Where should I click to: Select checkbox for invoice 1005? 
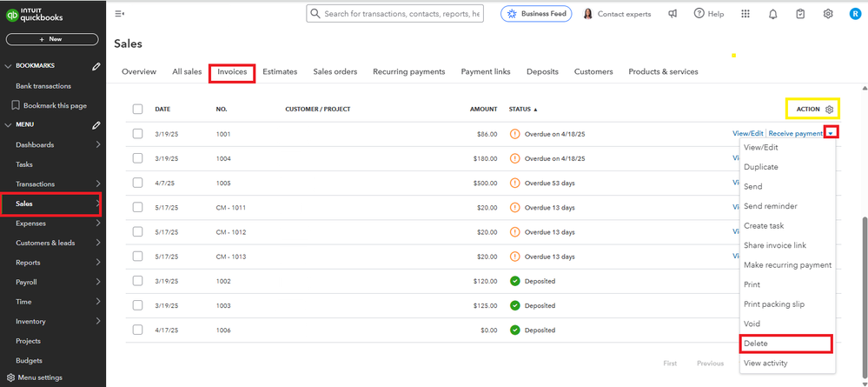(x=138, y=183)
